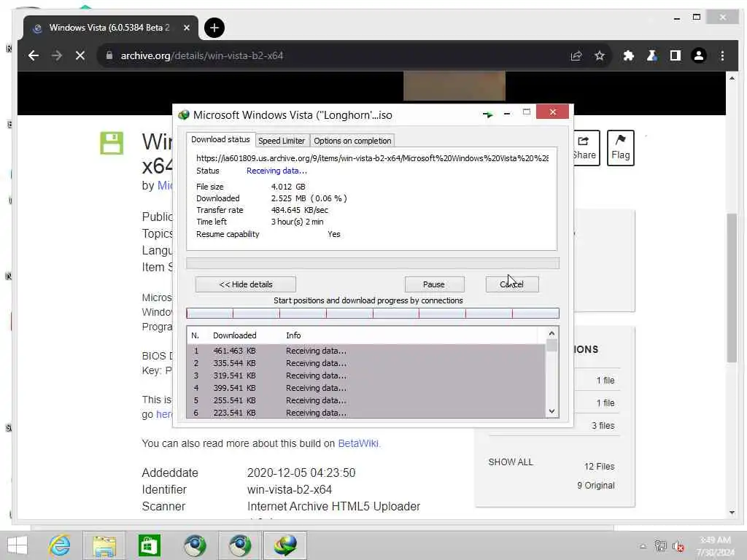Open the Windows Store taskbar icon

click(x=149, y=545)
